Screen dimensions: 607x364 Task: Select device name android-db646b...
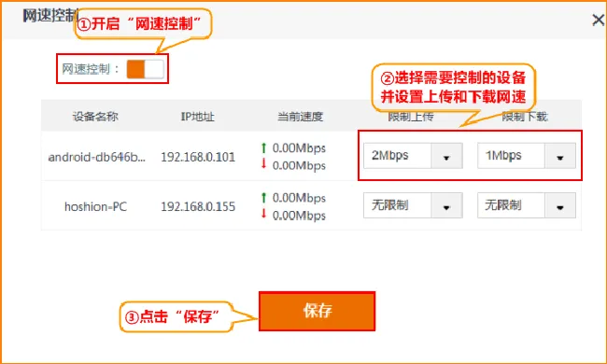[x=97, y=157]
